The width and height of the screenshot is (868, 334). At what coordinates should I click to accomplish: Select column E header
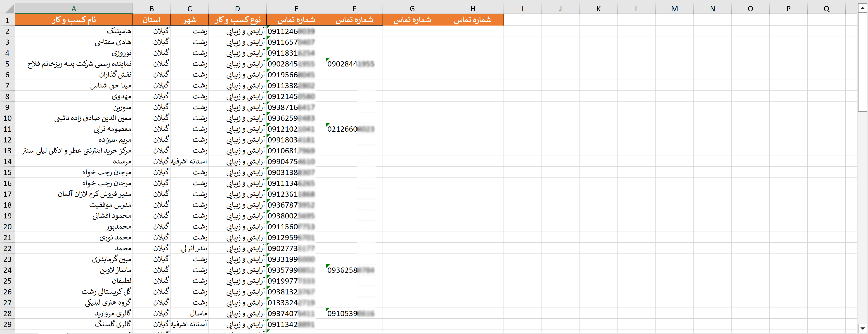[x=296, y=9]
